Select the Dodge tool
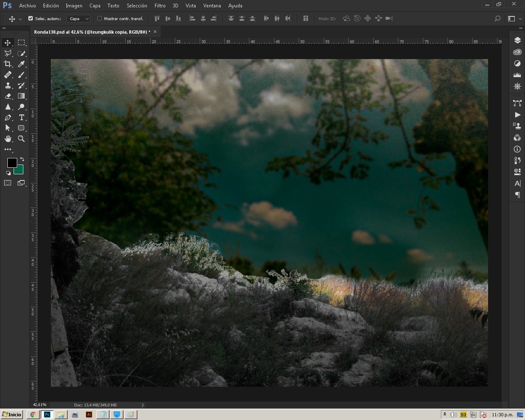 click(21, 107)
